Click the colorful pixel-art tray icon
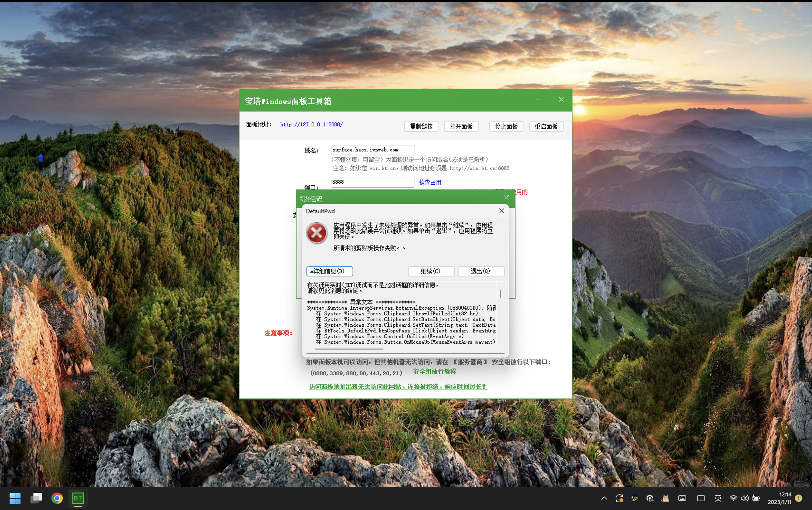 pos(635,498)
